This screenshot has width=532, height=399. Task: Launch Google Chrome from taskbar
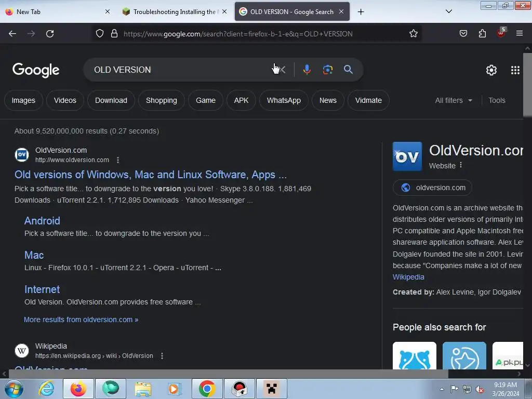207,389
